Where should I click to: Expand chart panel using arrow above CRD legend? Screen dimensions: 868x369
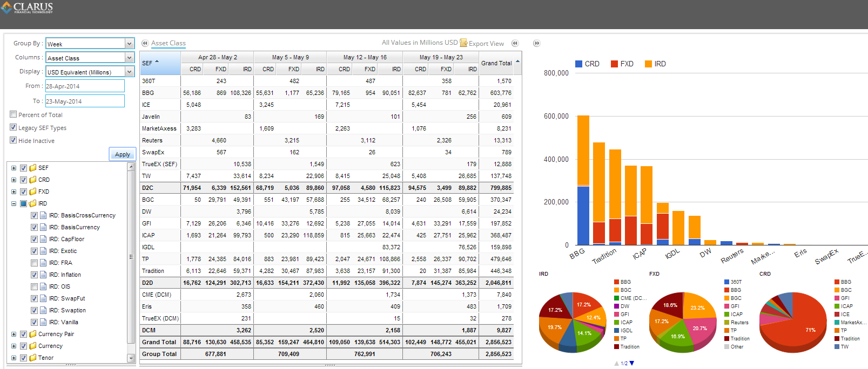tap(536, 43)
